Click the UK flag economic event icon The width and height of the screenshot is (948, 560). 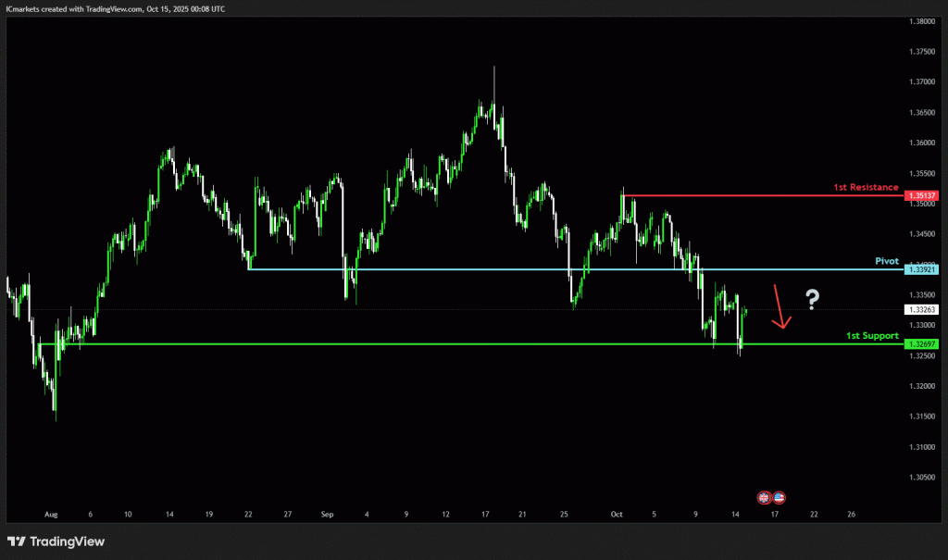[x=765, y=497]
